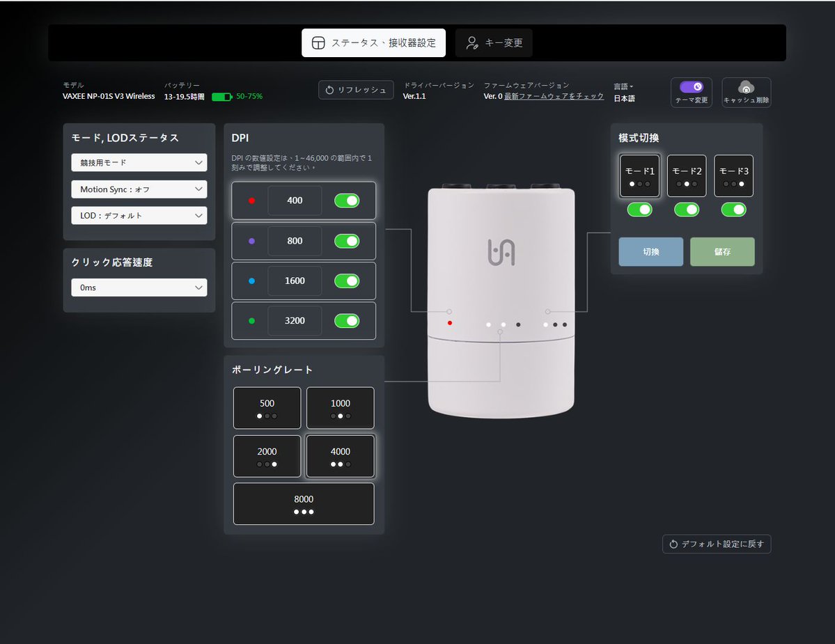Open the 0ms click response dropdown
The width and height of the screenshot is (835, 644).
point(139,288)
